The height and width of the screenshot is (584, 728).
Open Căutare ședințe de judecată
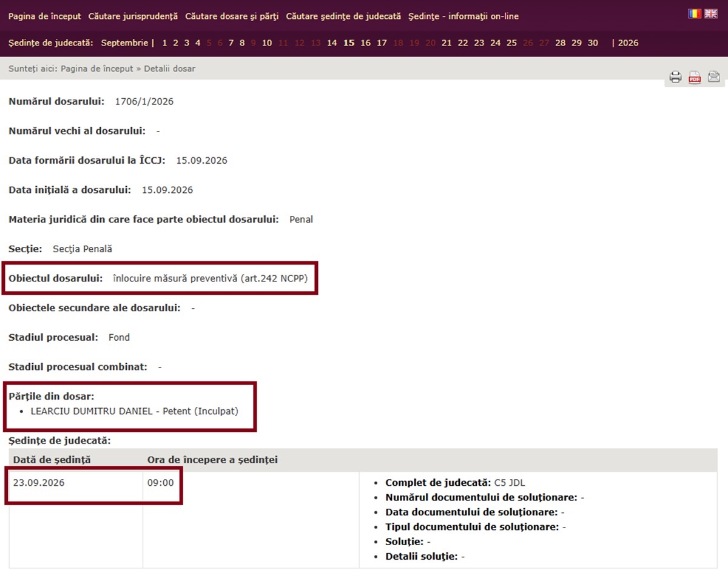point(343,16)
